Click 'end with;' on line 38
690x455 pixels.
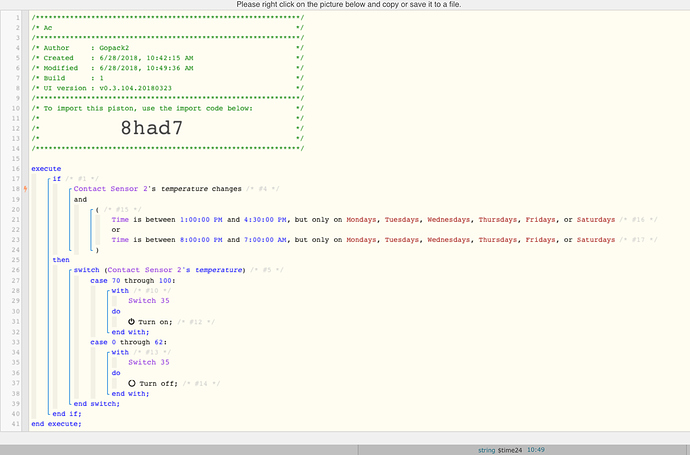click(130, 393)
